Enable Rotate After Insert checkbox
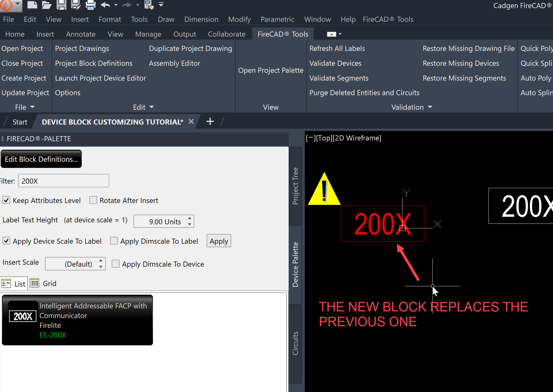The width and height of the screenshot is (553, 392). 93,200
